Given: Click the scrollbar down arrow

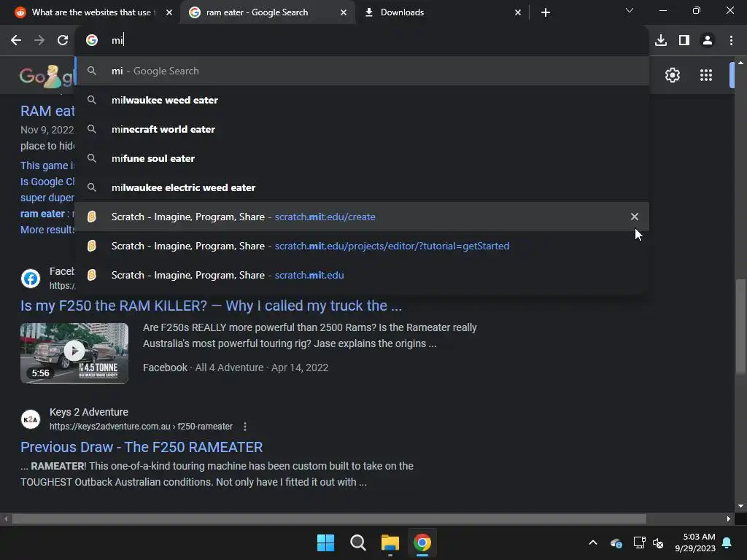Looking at the screenshot, I should tap(741, 506).
